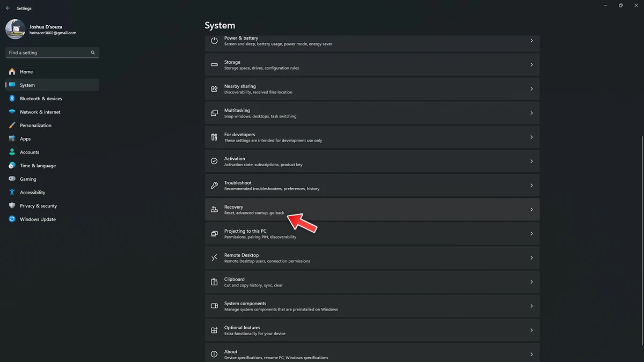Select the Accessibility figure icon
The image size is (644, 362).
point(12,192)
